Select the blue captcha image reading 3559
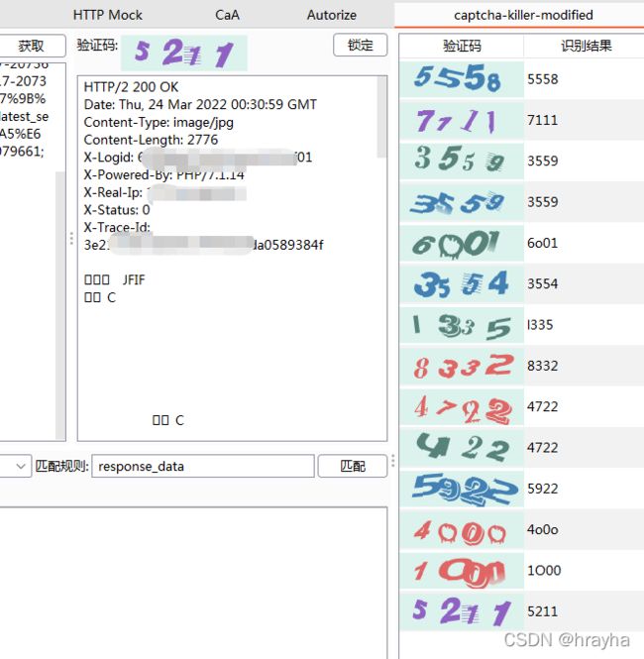The image size is (644, 659). pyautogui.click(x=462, y=202)
